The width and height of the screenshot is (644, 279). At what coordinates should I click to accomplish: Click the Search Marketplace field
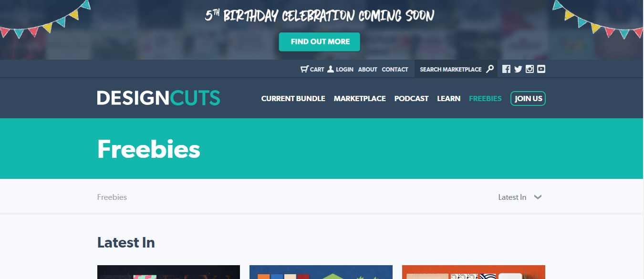450,69
